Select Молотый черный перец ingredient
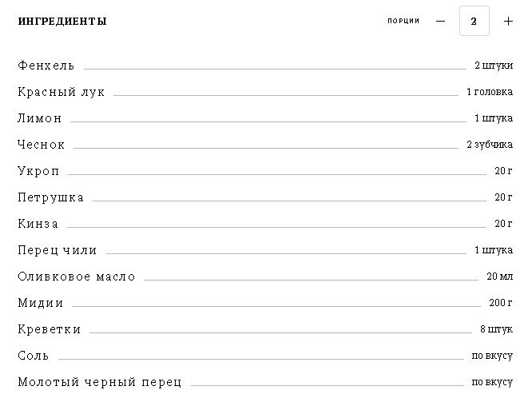532x414 pixels. click(x=99, y=382)
